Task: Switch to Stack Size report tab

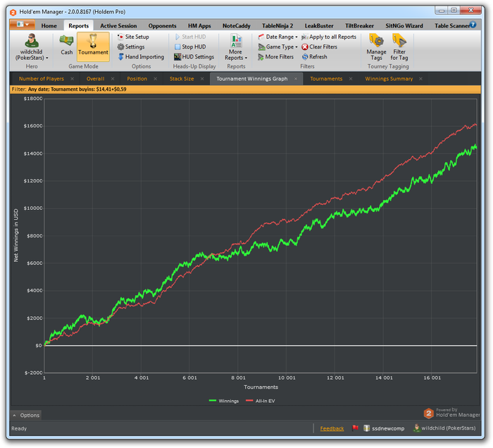Action: pos(182,79)
